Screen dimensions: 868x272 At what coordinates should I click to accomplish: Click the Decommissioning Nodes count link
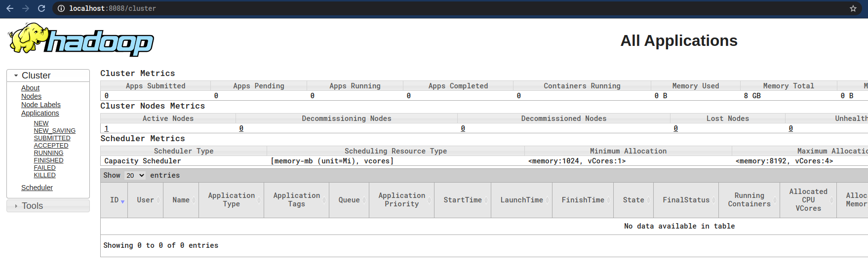pyautogui.click(x=241, y=128)
